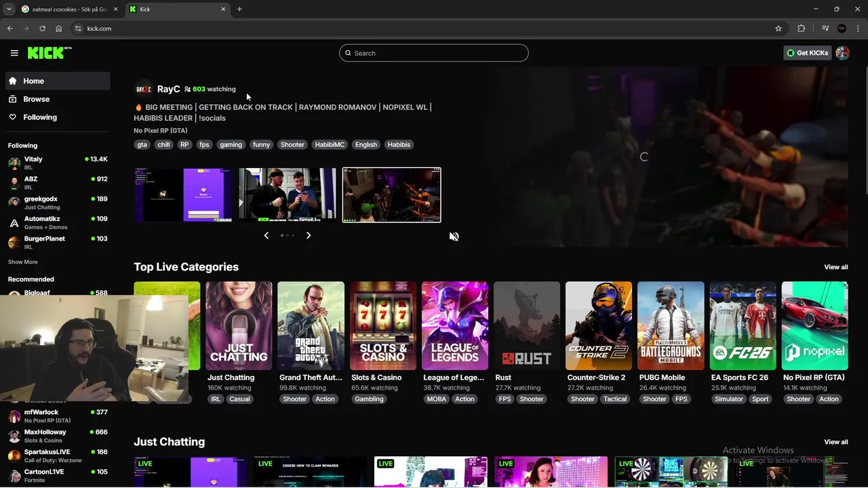This screenshot has width=868, height=488.
Task: Open Counter-Strike 2 category card
Action: point(599,326)
